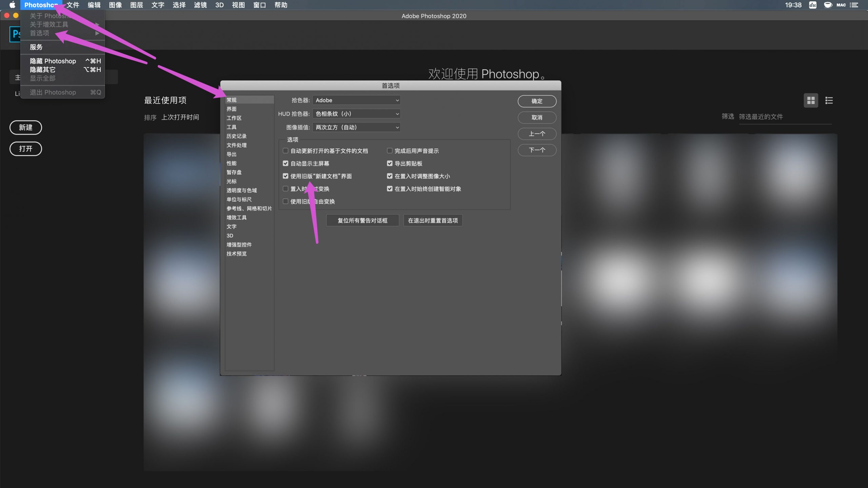Go to next preferences page with 下一个
This screenshot has height=488, width=868.
point(537,150)
